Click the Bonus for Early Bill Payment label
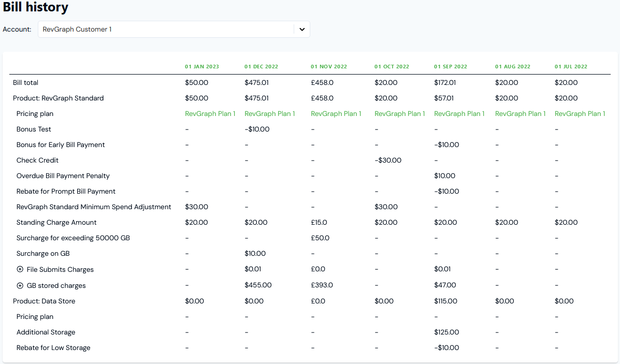The height and width of the screenshot is (364, 620). point(61,144)
